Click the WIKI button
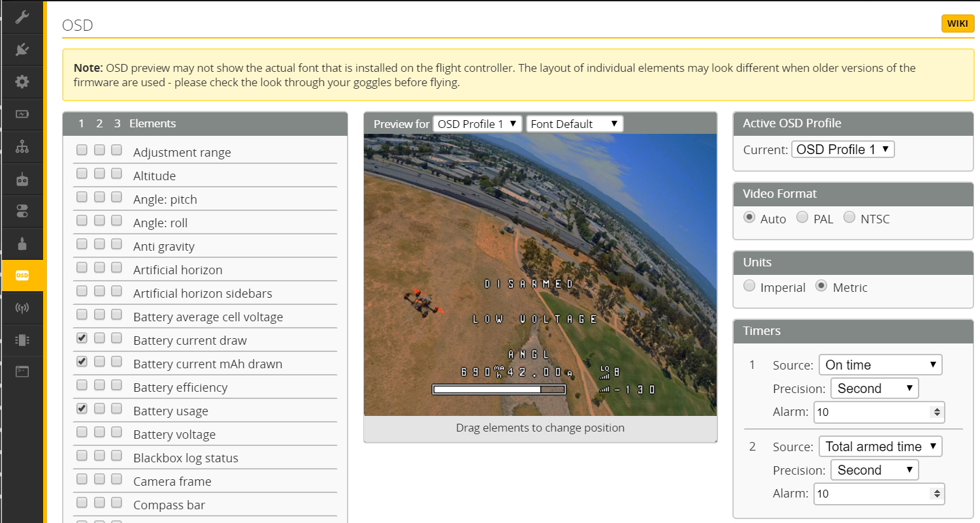 [957, 24]
